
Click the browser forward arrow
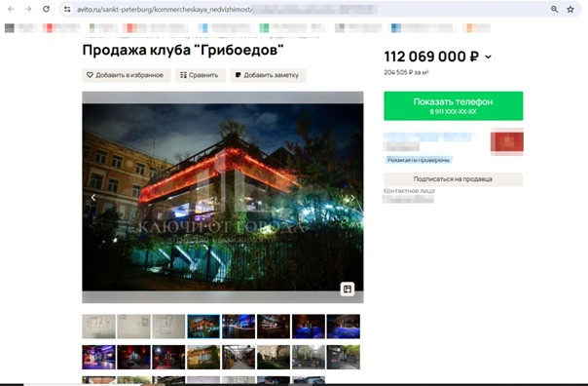28,9
